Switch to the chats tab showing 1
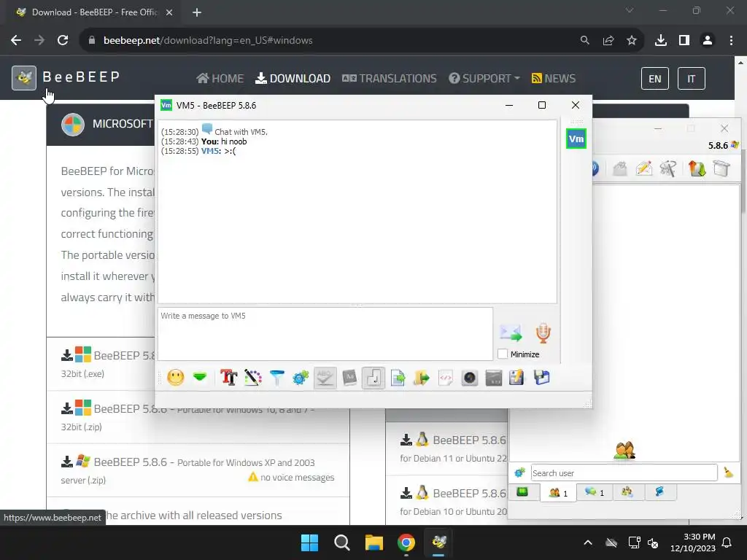 tap(595, 492)
